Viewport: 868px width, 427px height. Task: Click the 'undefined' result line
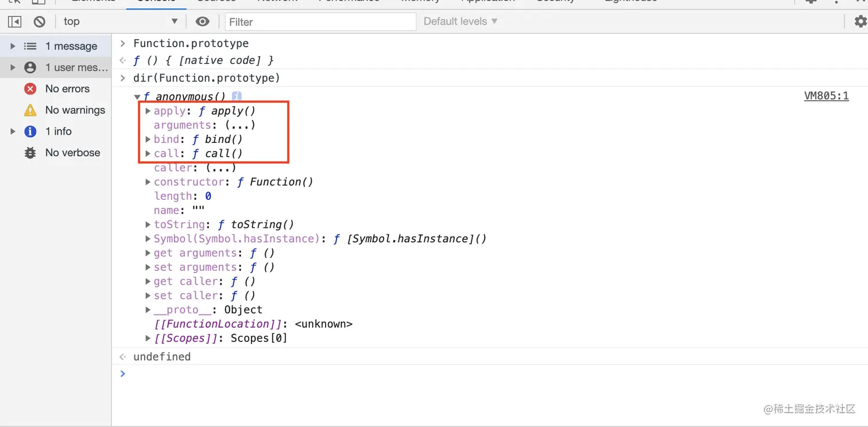(x=162, y=356)
